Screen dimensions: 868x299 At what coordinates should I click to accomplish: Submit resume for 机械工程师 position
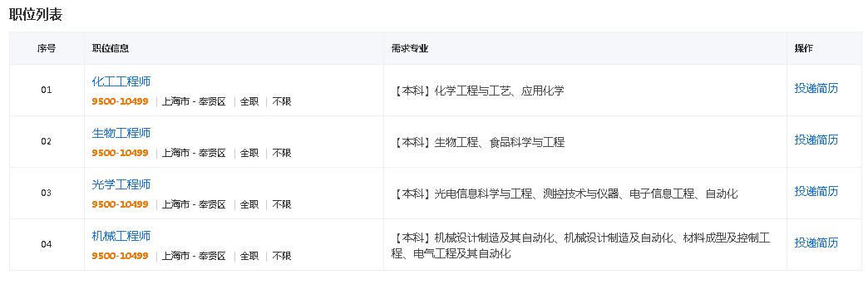click(816, 243)
